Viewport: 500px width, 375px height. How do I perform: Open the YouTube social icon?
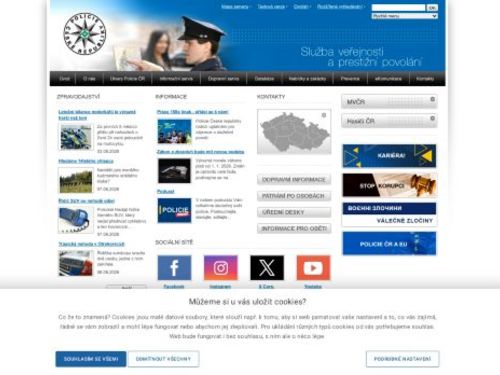(x=313, y=268)
